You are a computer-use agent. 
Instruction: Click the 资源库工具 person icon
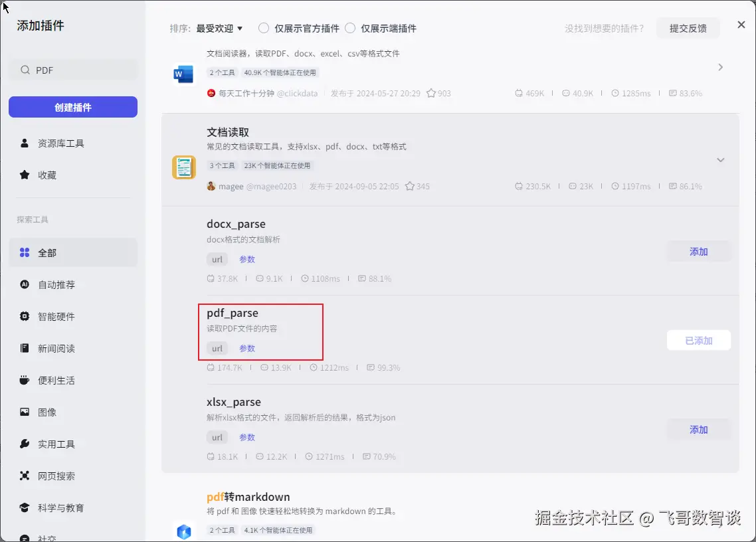point(25,143)
